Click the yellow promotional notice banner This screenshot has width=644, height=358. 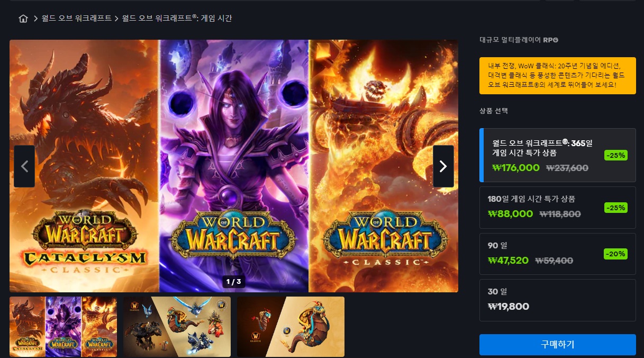558,76
